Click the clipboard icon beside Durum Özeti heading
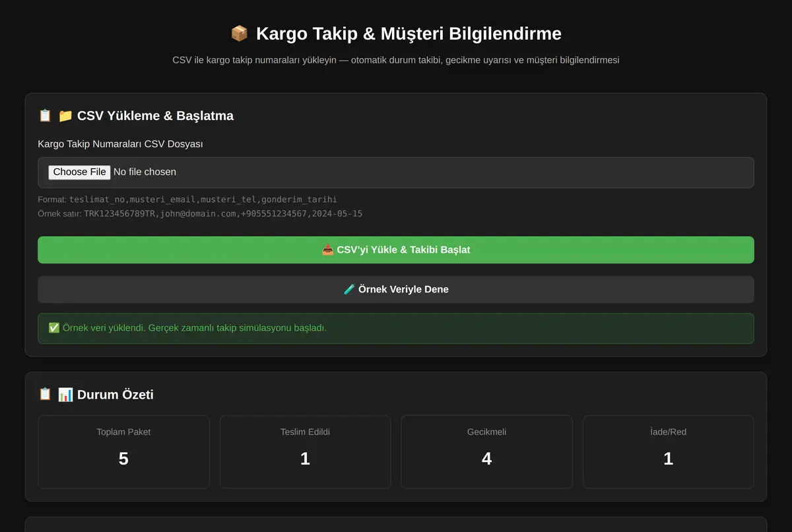This screenshot has height=532, width=792. (x=45, y=395)
